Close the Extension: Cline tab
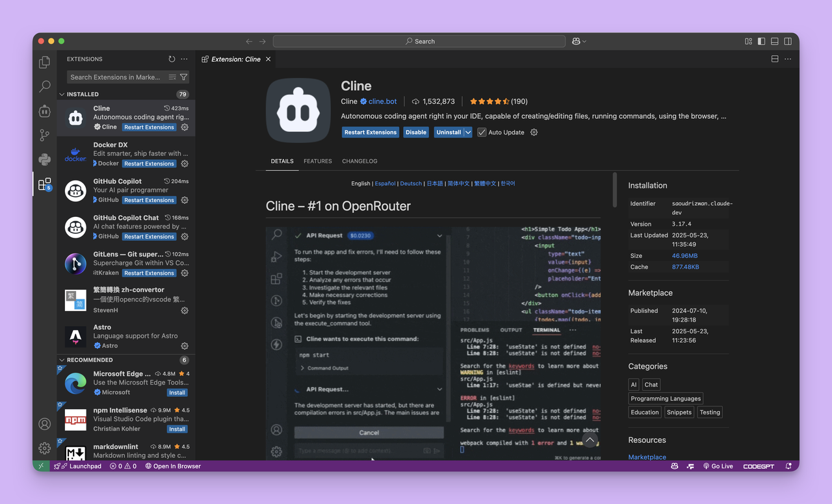The image size is (832, 504). click(x=268, y=59)
